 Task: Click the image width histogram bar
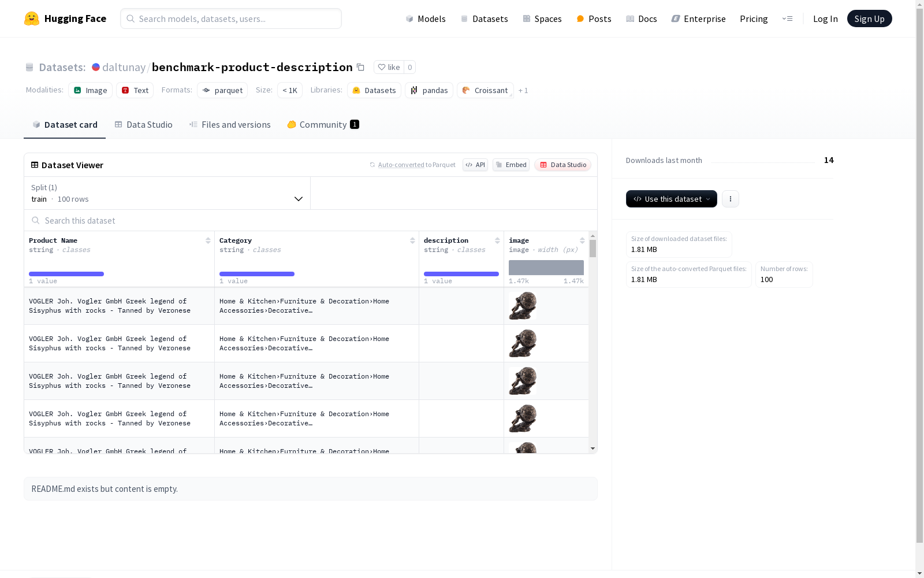tap(546, 268)
